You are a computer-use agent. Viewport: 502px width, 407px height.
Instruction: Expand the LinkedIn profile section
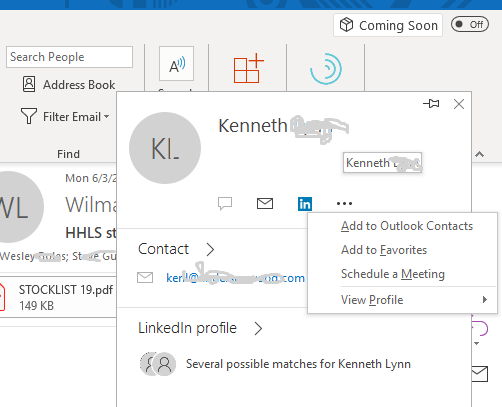click(x=258, y=328)
